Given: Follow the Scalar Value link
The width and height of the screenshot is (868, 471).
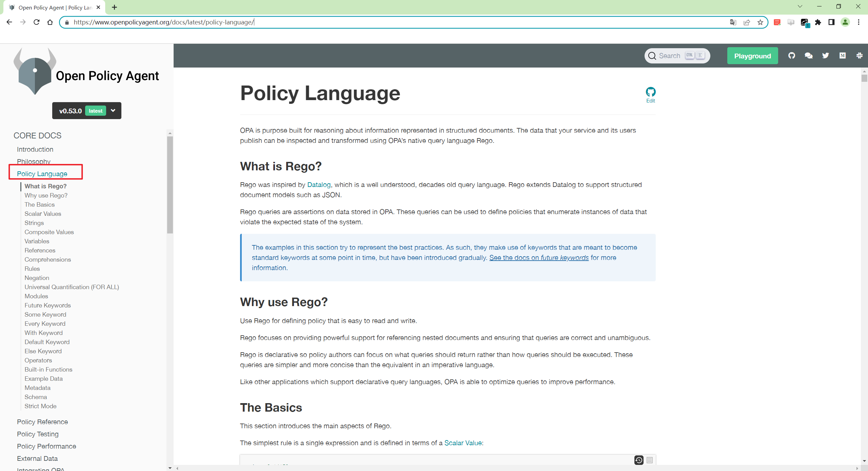Looking at the screenshot, I should 463,443.
